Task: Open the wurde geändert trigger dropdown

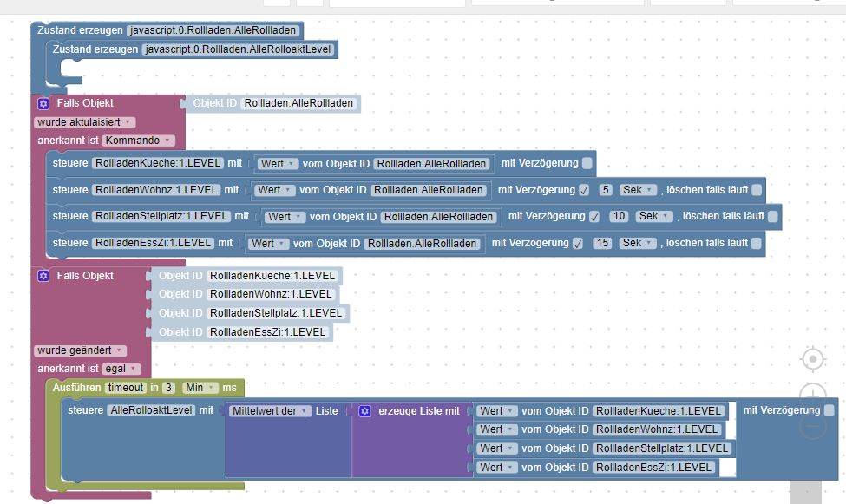Action: tap(80, 350)
